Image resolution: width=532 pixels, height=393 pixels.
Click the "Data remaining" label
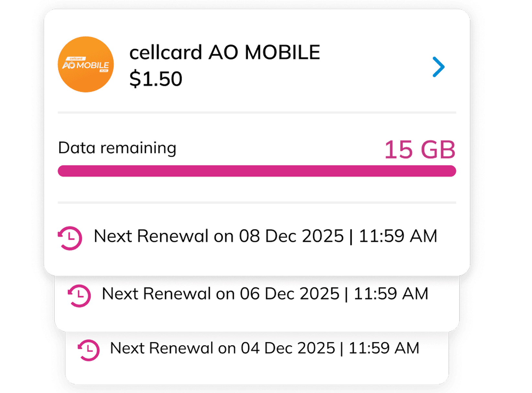coord(117,148)
